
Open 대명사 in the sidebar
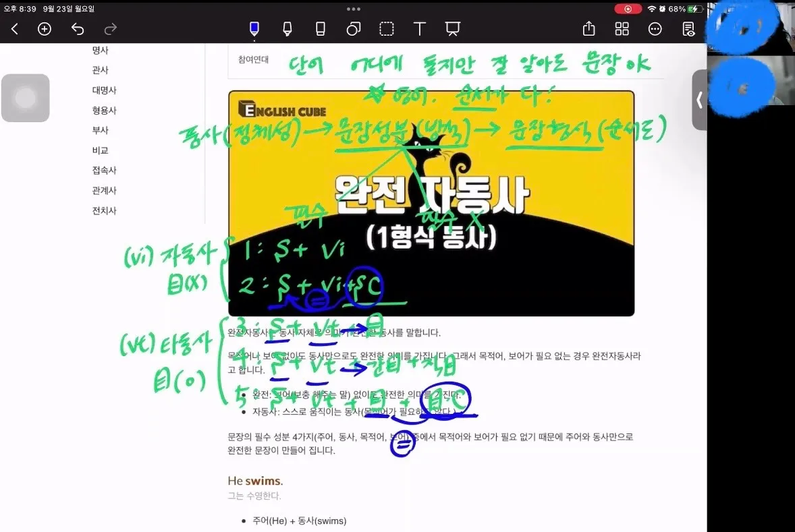coord(105,90)
